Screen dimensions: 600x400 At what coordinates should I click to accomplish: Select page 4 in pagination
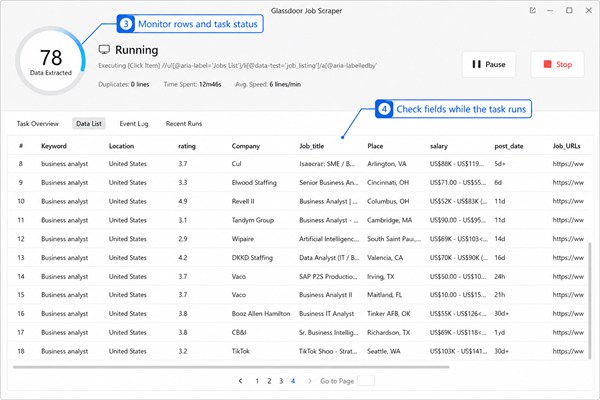tap(293, 381)
